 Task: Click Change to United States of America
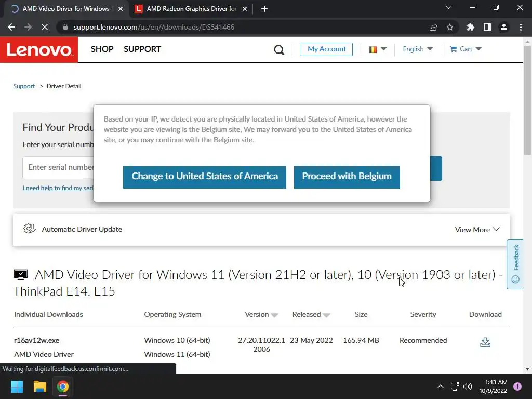(x=205, y=177)
